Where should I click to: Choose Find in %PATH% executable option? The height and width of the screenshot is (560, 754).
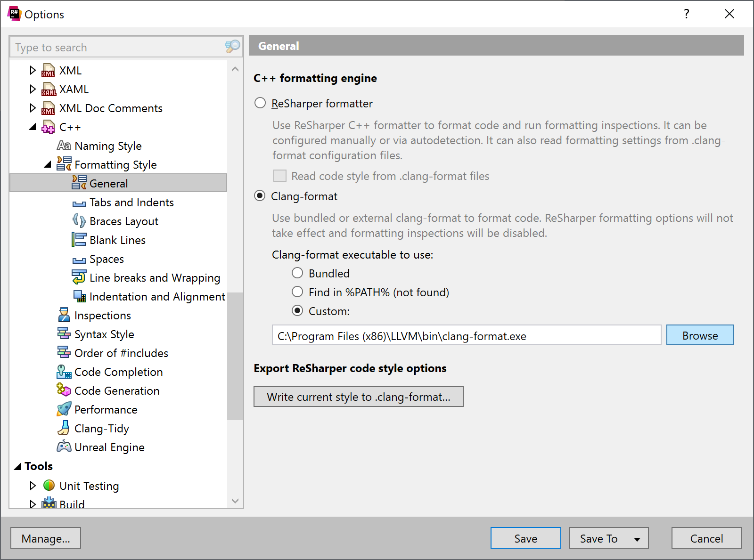(297, 292)
